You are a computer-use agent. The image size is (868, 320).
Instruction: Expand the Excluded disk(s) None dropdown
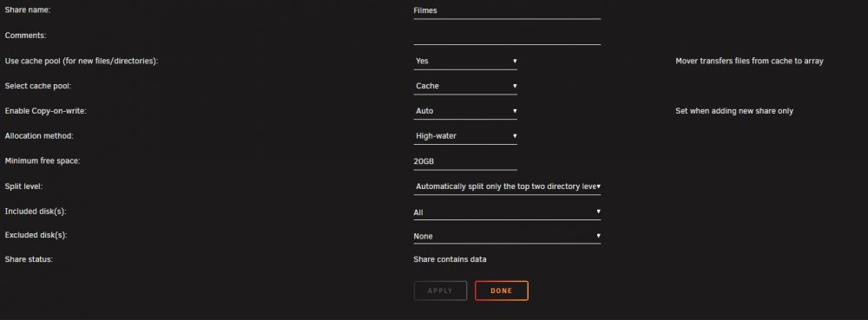[x=507, y=236]
